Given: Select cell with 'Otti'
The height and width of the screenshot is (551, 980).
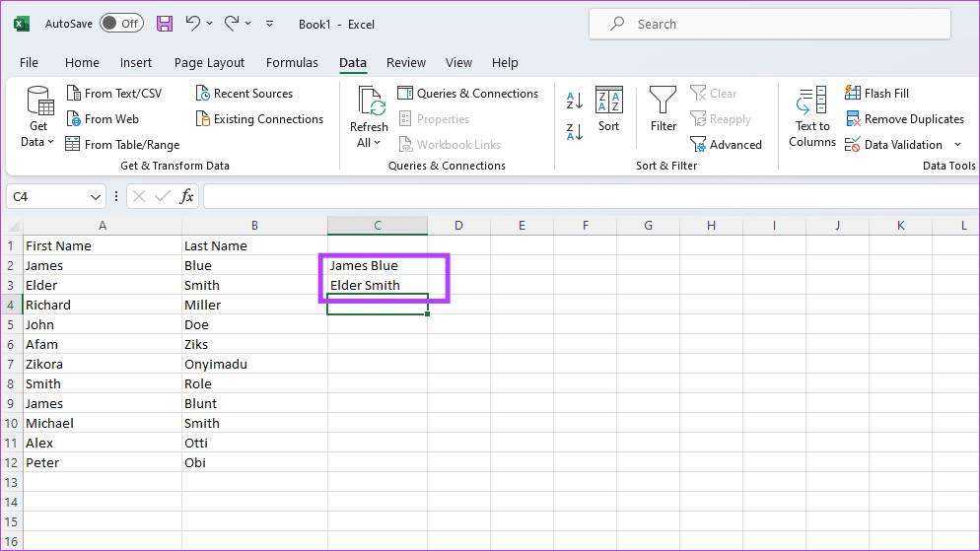Looking at the screenshot, I should (254, 443).
